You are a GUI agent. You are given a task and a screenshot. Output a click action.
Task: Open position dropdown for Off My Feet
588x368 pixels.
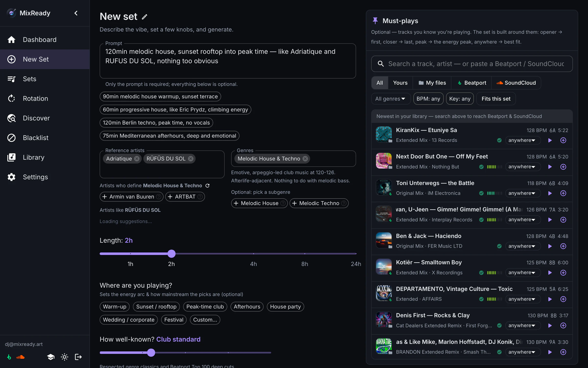click(523, 167)
